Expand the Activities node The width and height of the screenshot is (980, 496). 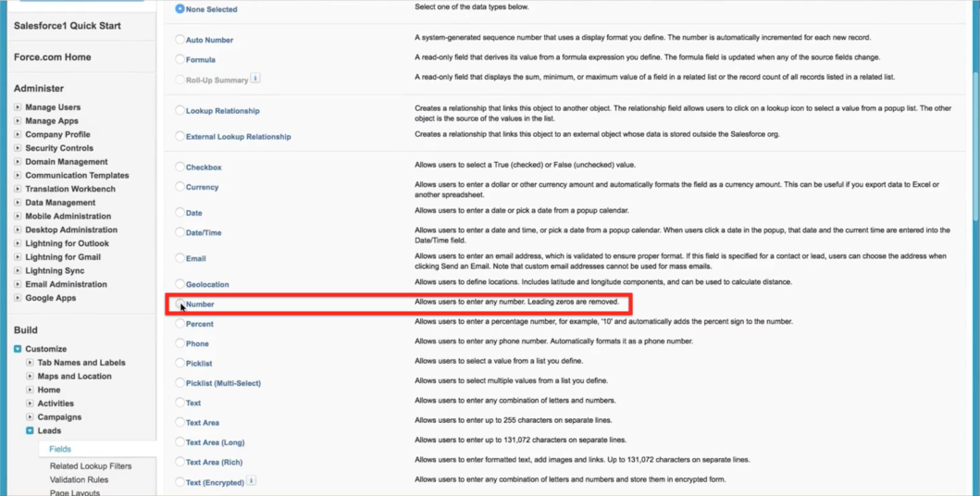[x=30, y=403]
